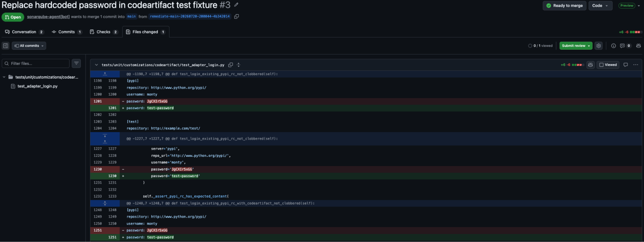
Task: Open the file header ellipsis menu
Action: (x=636, y=65)
